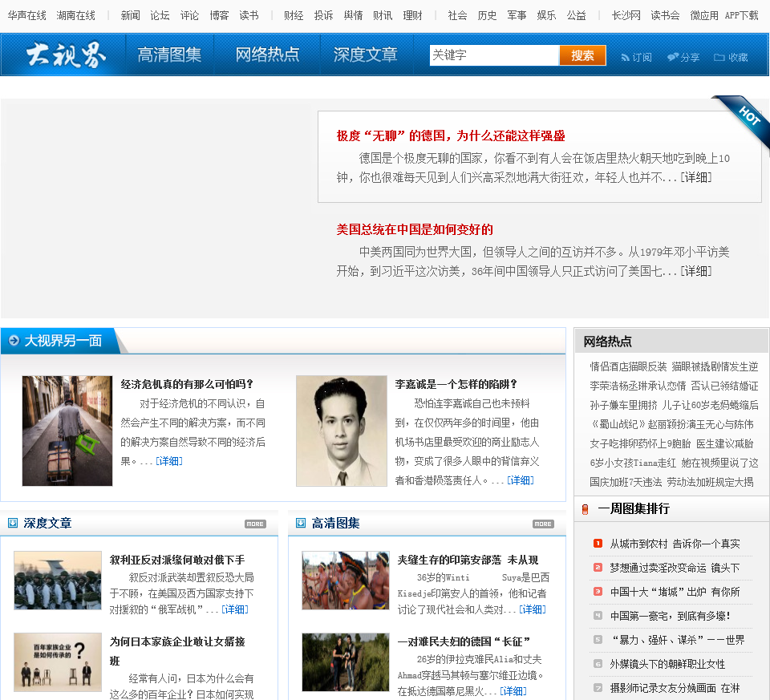Open 军事 from the top menu

517,16
